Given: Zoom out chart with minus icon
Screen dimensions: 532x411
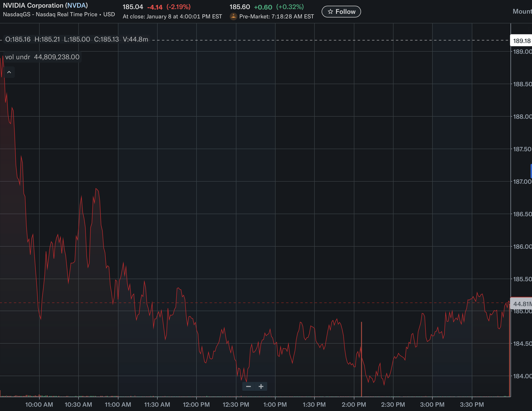Looking at the screenshot, I should pyautogui.click(x=249, y=386).
